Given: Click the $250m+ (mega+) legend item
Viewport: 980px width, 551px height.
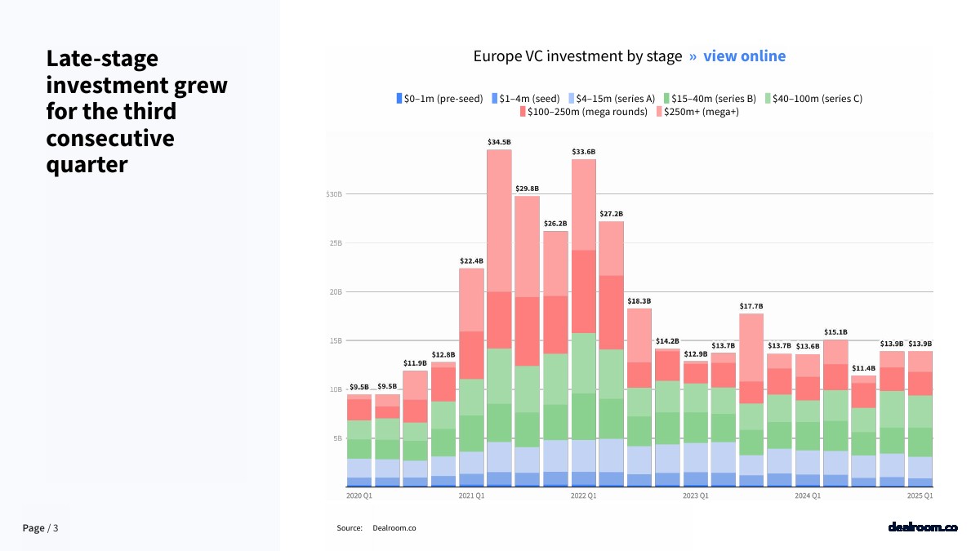Looking at the screenshot, I should pos(698,112).
